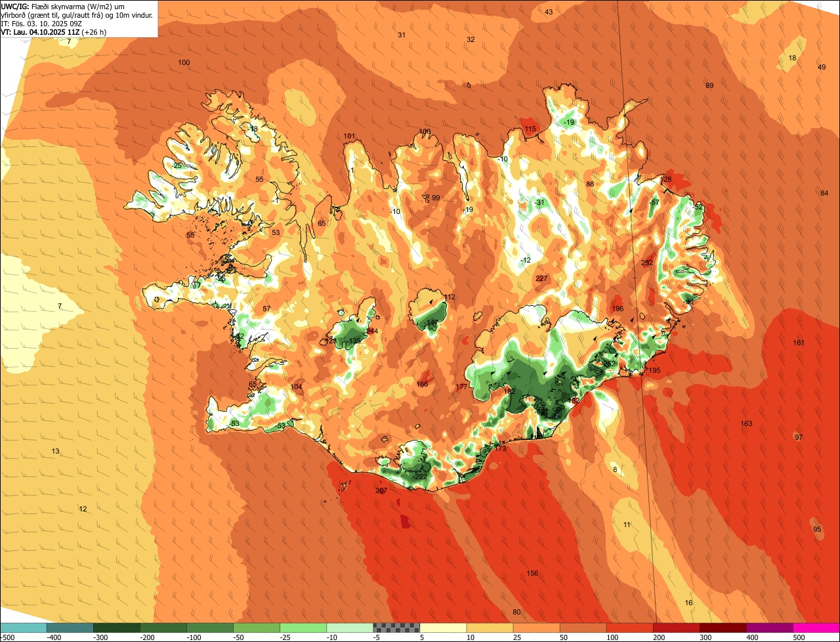Select the pale green -10 to -5 legend swatch
The image size is (840, 642).
[x=349, y=628]
